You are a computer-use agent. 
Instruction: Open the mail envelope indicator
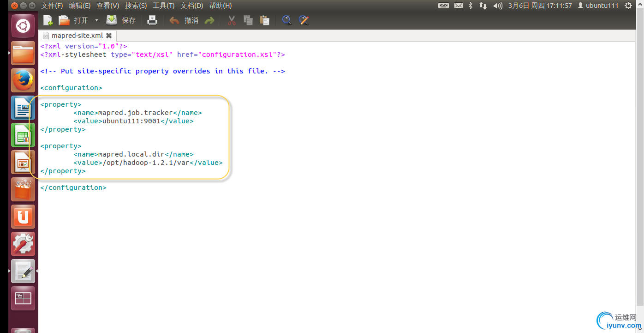[458, 6]
